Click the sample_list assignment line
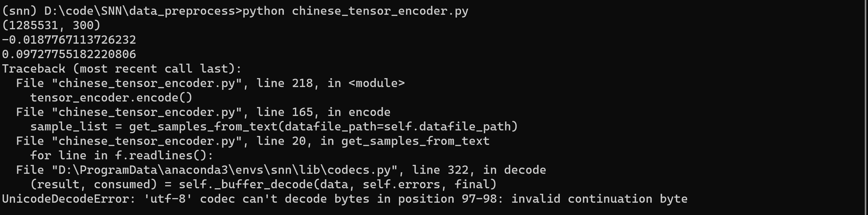868x215 pixels. 274,127
